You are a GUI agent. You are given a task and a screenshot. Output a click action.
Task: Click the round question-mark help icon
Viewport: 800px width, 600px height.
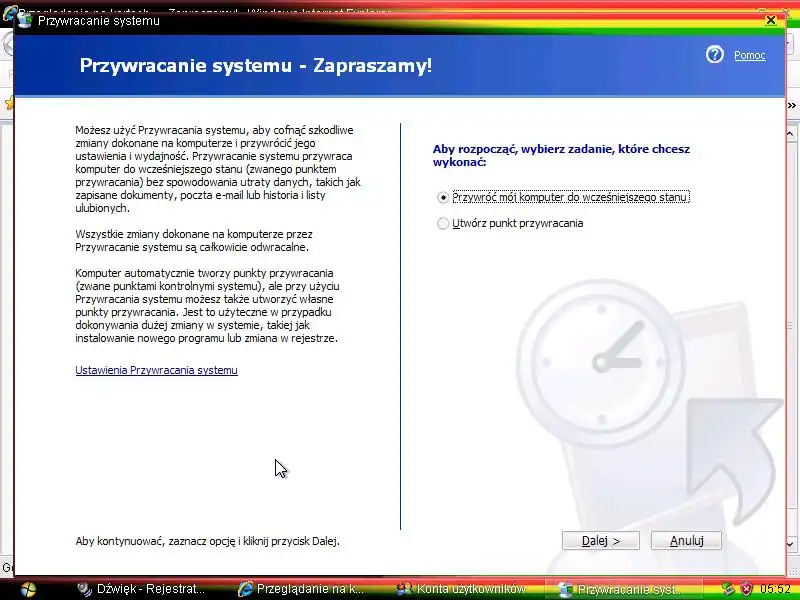click(x=715, y=55)
